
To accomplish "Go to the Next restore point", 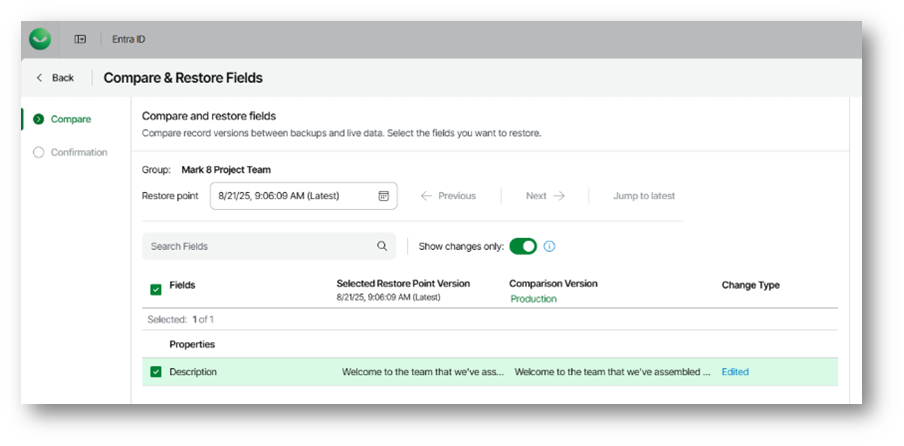I will pos(545,196).
